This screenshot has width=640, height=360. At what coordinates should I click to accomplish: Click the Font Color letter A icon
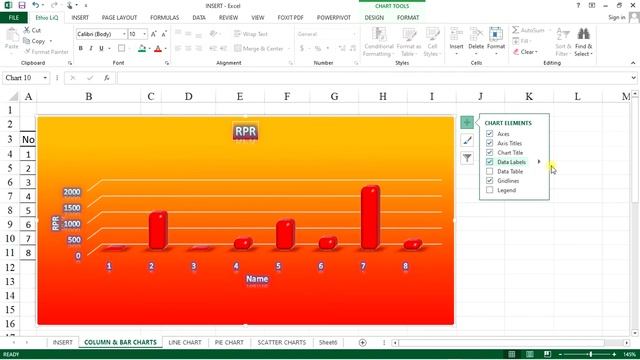[x=158, y=49]
